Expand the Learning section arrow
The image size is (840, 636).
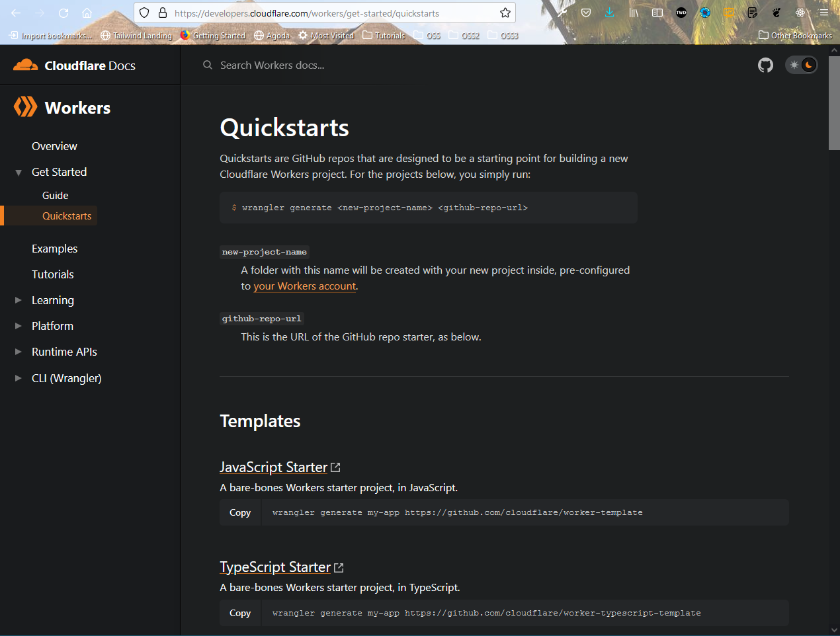tap(19, 300)
